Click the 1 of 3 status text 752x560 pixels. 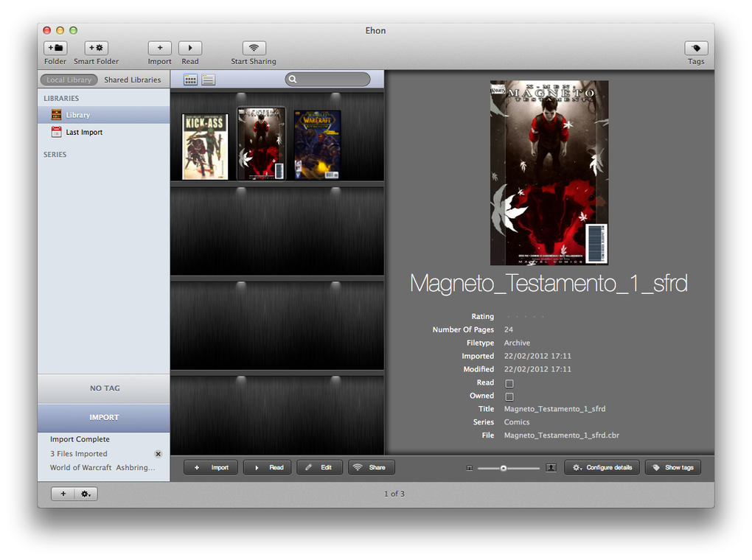tap(394, 494)
